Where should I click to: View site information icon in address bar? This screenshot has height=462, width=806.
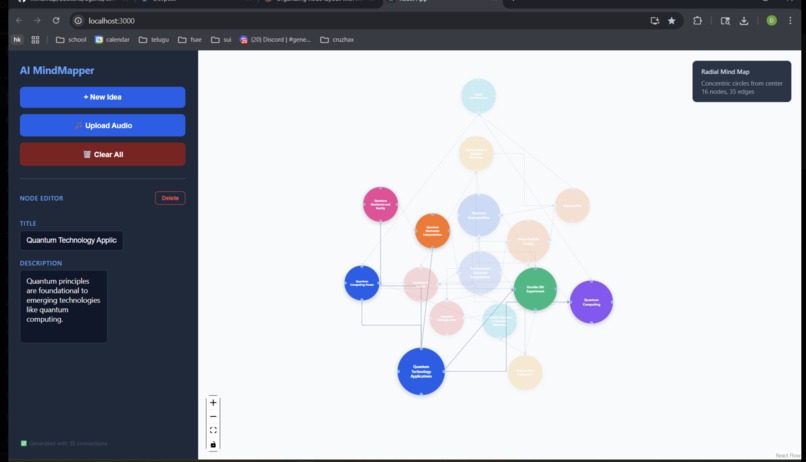tap(78, 21)
